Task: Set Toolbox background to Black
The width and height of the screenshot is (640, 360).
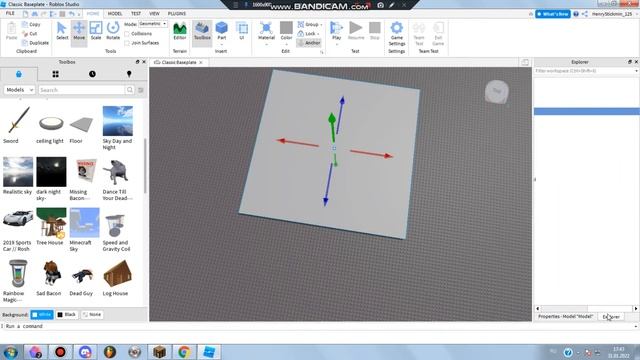Action: point(67,315)
